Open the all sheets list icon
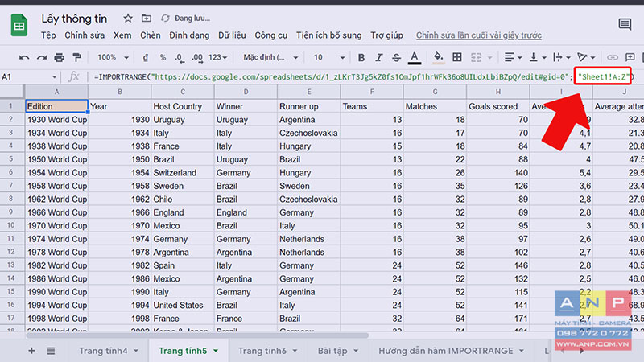644x362 pixels. [51, 351]
